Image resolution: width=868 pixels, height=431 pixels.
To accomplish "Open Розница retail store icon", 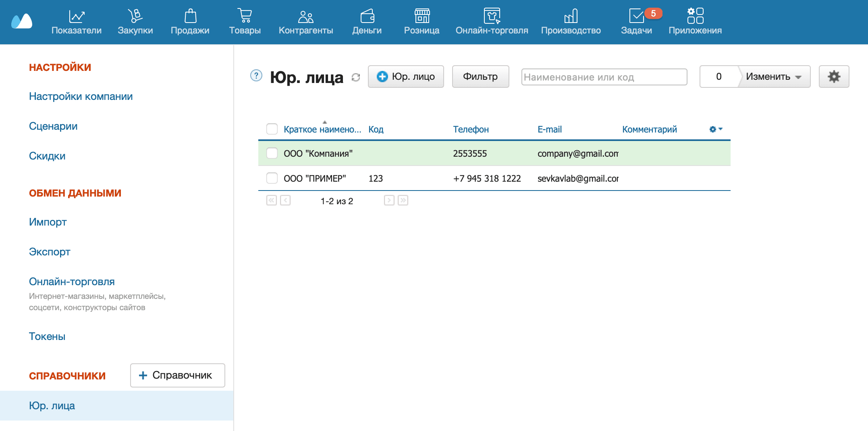I will (422, 17).
